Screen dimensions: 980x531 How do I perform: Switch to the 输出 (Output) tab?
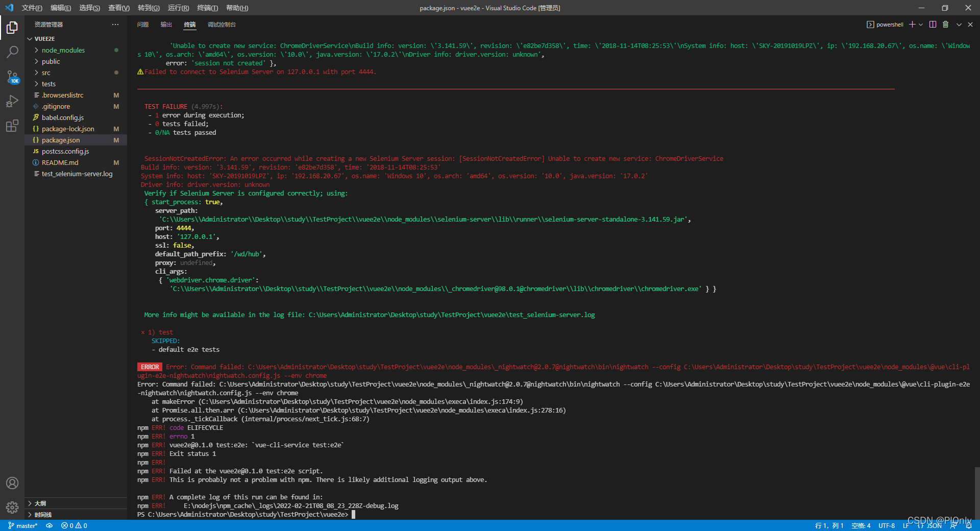[166, 25]
